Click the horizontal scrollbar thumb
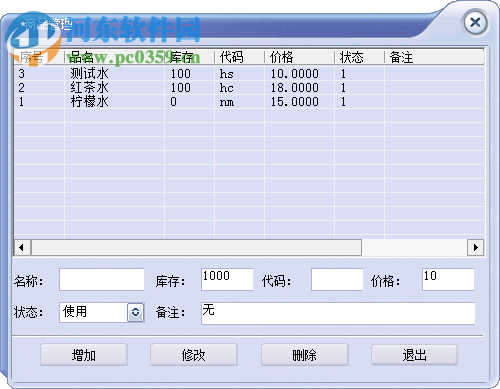 [197, 247]
